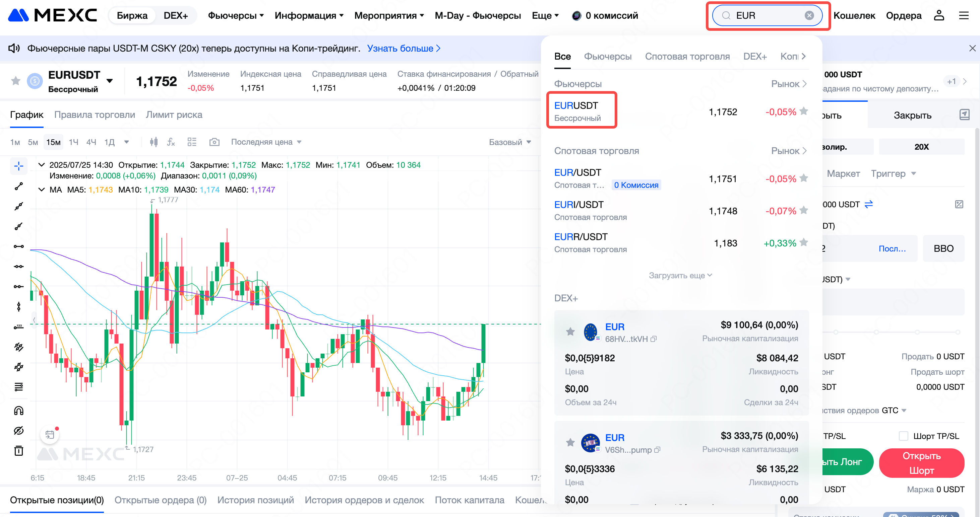Open the Последняя цена dropdown
This screenshot has width=980, height=517.
tap(266, 142)
